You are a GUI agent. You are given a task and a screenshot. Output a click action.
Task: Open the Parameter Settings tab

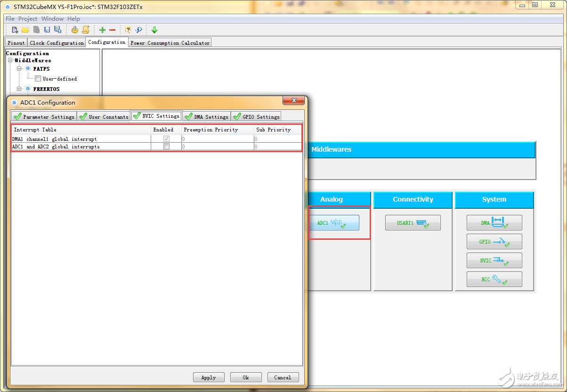(x=44, y=116)
